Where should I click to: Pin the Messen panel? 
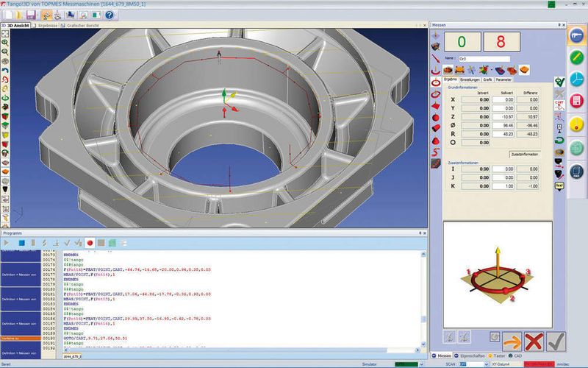coord(559,25)
